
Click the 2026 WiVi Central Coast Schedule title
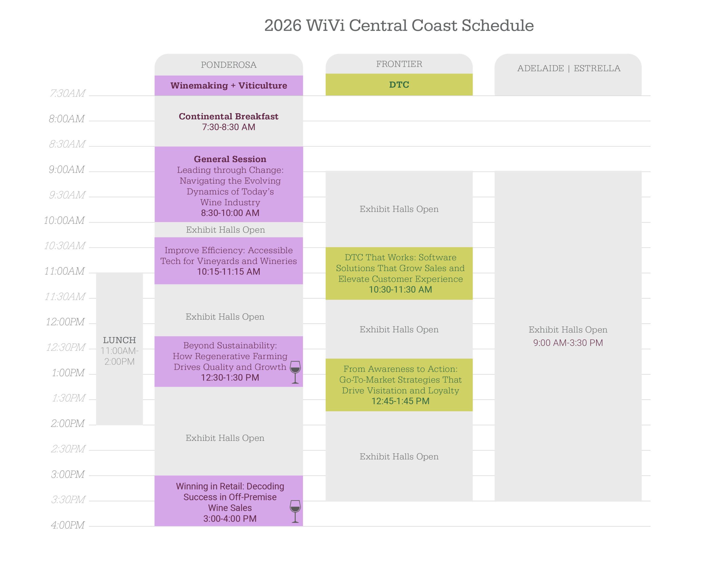point(399,25)
